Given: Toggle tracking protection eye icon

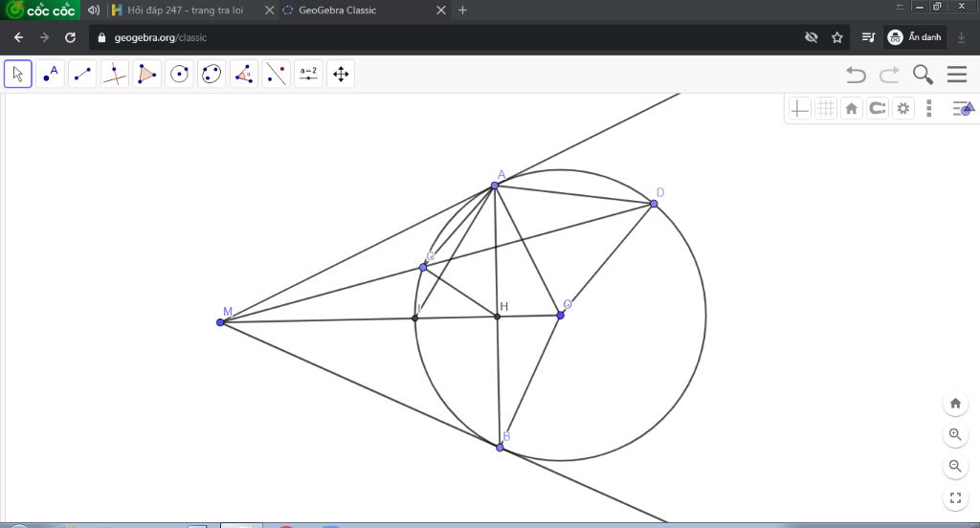Looking at the screenshot, I should (812, 37).
